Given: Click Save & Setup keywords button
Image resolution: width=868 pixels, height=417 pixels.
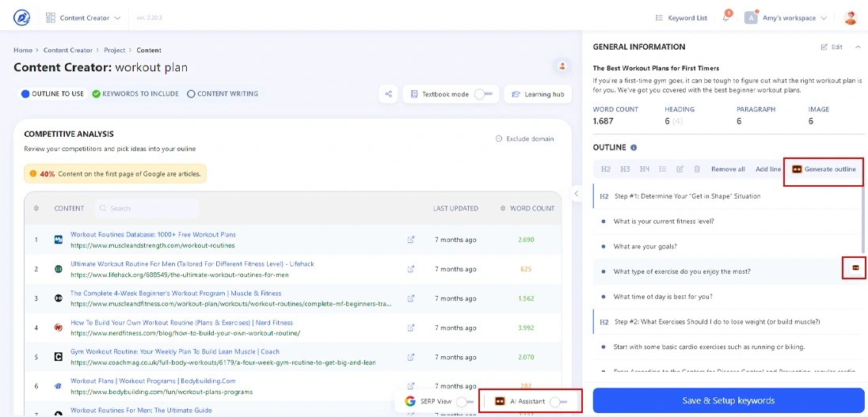Looking at the screenshot, I should pyautogui.click(x=728, y=400).
